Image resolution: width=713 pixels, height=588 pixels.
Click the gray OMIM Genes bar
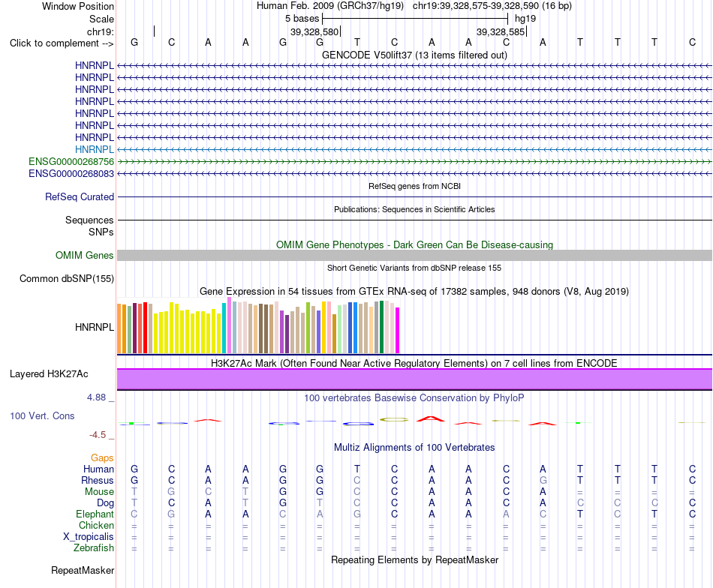(414, 256)
